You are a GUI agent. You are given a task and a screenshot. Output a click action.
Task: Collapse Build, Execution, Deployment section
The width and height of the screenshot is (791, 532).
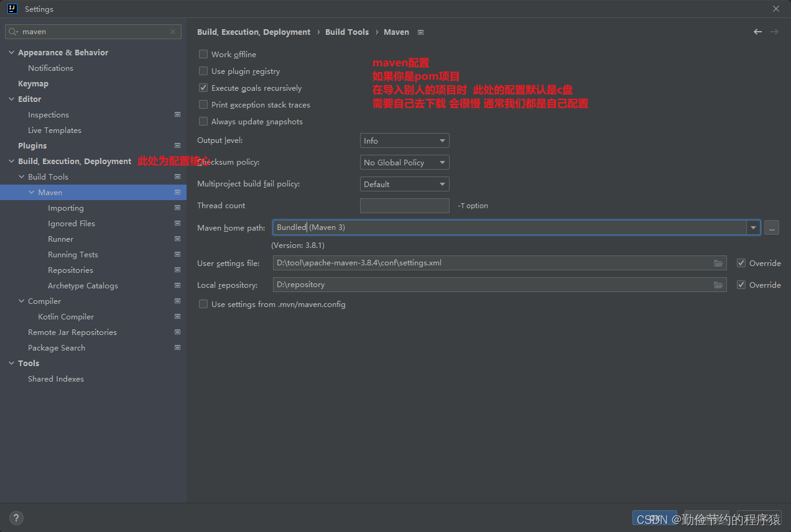click(11, 161)
